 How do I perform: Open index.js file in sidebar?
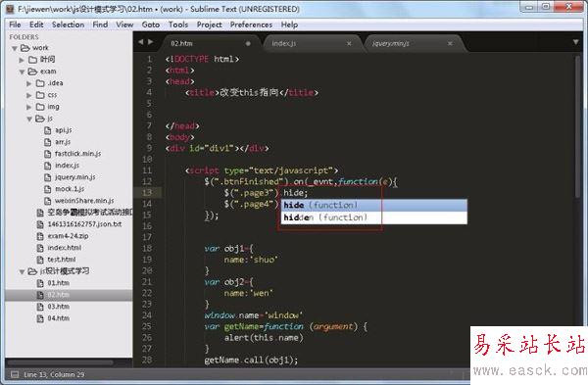[x=67, y=166]
